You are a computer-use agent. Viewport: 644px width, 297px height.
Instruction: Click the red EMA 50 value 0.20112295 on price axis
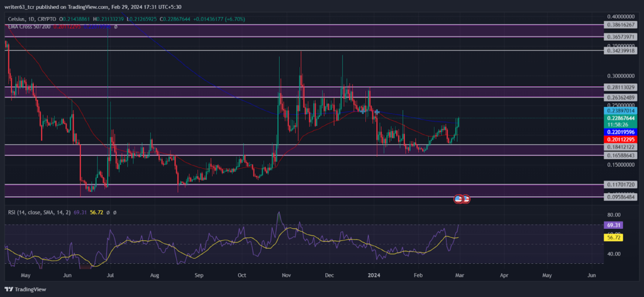[621, 139]
